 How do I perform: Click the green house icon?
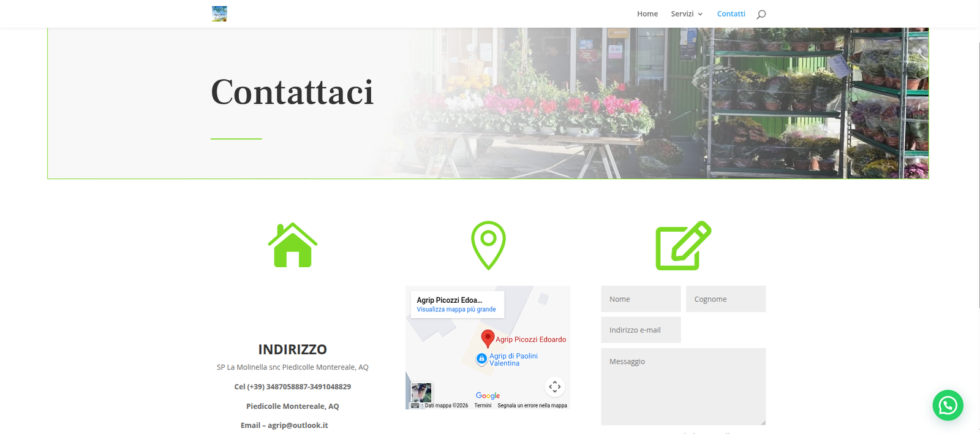point(293,245)
